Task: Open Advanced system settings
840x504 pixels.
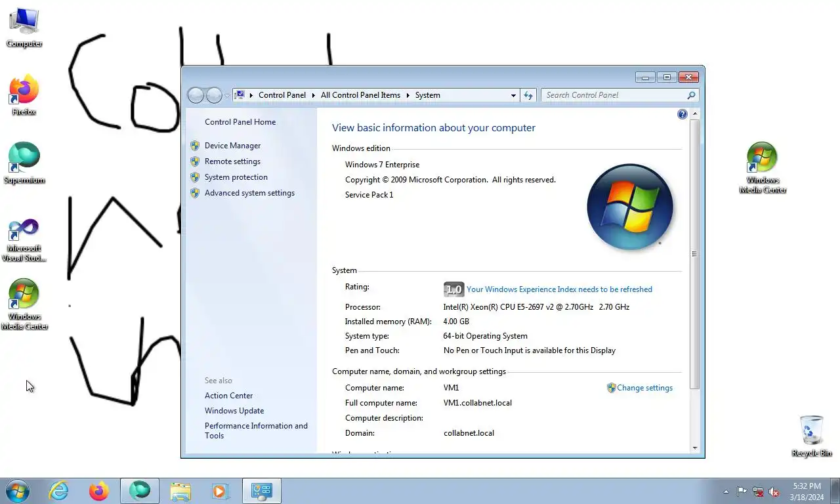Action: coord(249,193)
